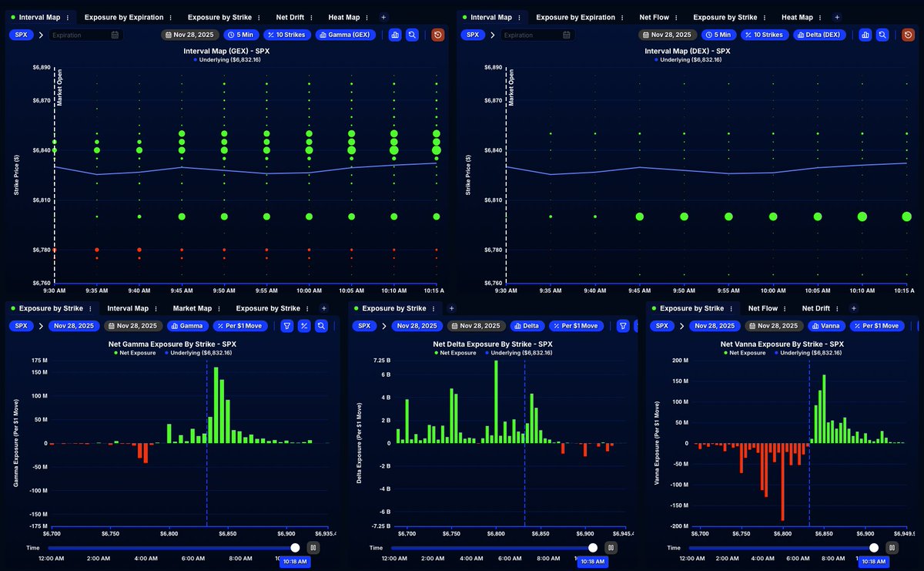Open the SPX symbol selector

tap(19, 35)
